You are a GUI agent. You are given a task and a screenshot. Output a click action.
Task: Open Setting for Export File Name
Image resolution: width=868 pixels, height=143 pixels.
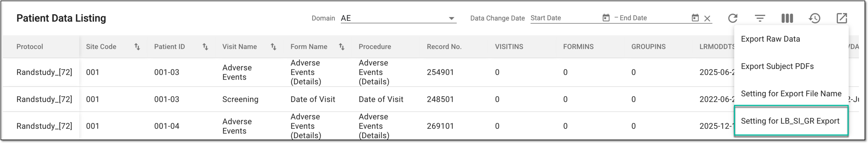coord(791,94)
